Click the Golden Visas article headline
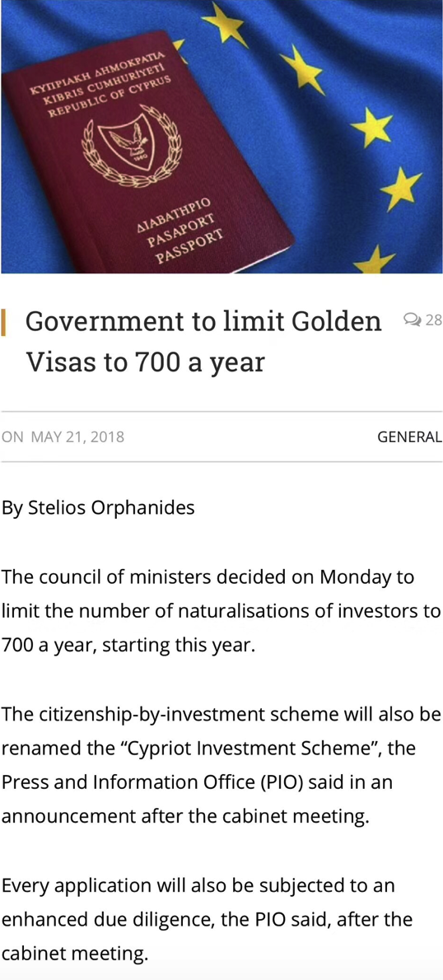This screenshot has height=980, width=443. pyautogui.click(x=203, y=341)
